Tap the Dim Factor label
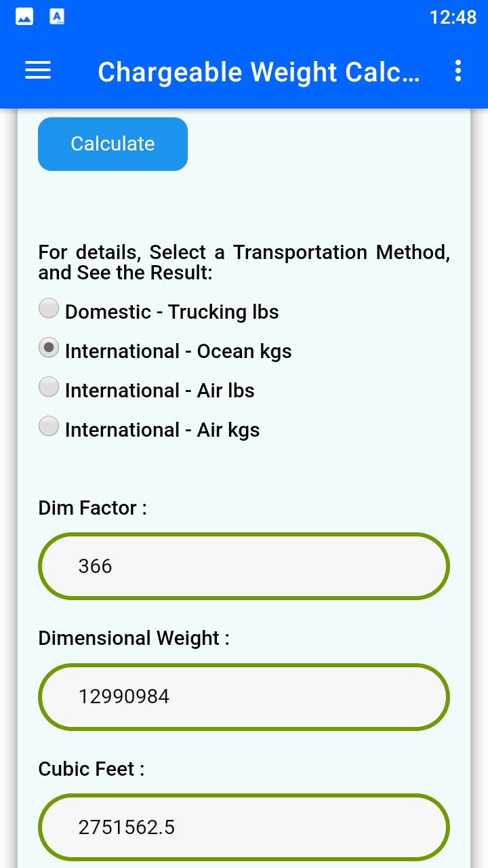 [x=91, y=507]
